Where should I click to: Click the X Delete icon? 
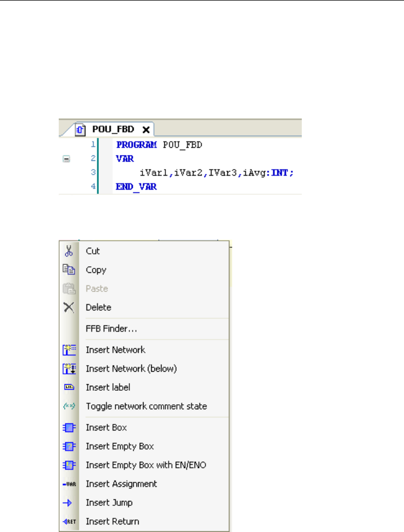tap(69, 308)
